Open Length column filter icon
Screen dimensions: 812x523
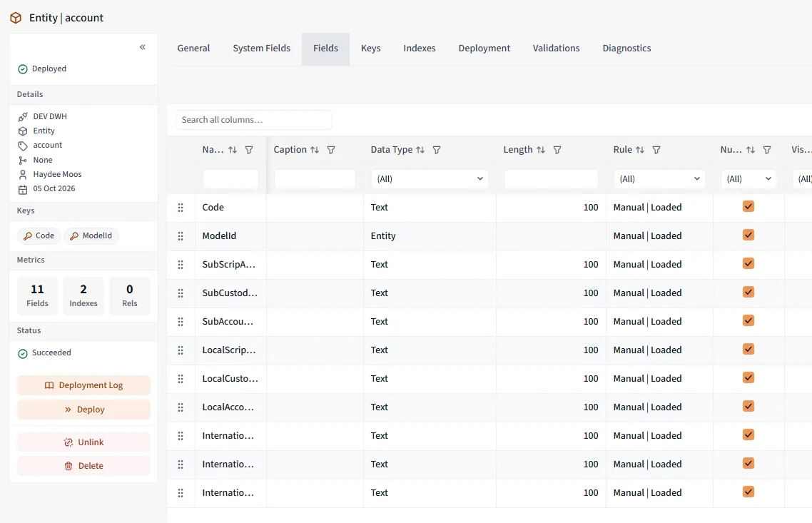[557, 150]
